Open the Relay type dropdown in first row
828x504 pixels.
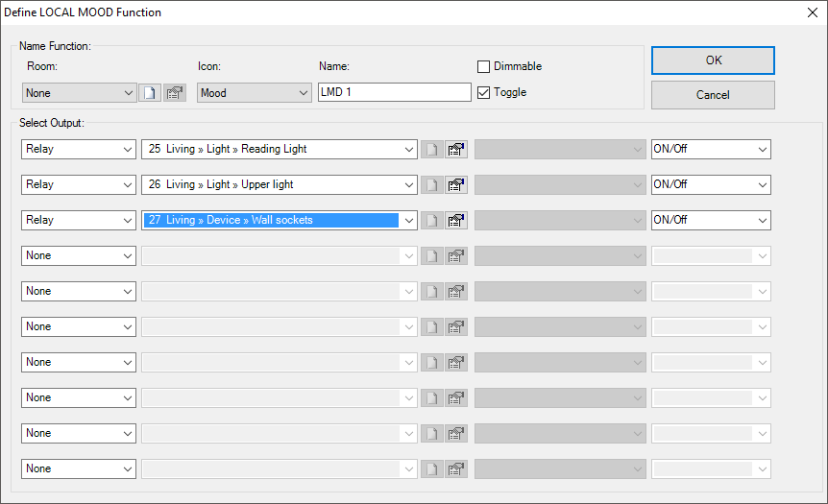click(x=79, y=149)
